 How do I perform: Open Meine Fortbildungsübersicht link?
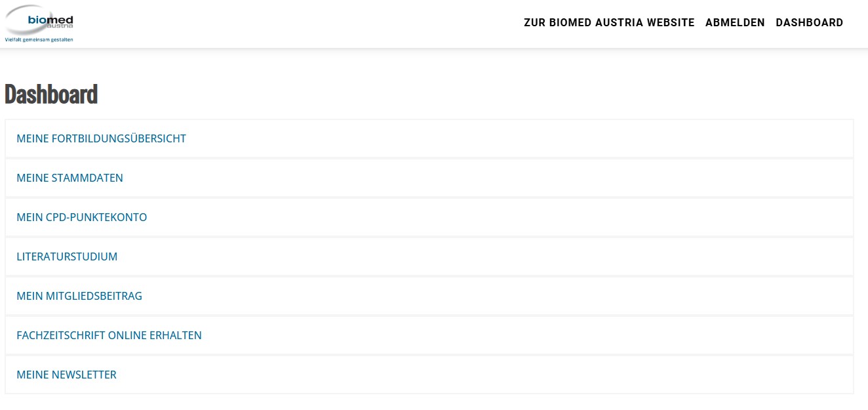click(x=101, y=138)
